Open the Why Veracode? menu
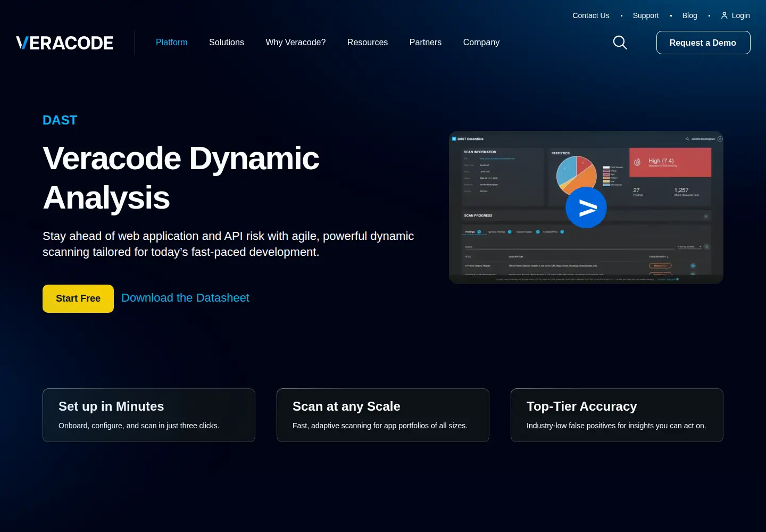Screen dimensions: 766x532 point(296,43)
